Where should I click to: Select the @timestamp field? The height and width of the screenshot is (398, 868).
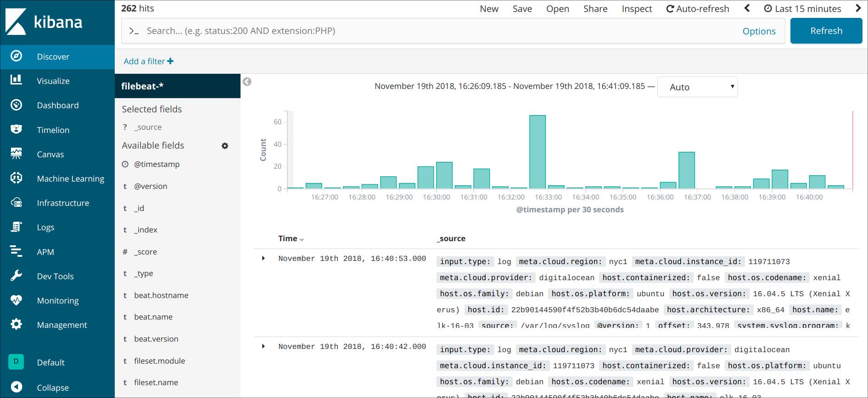[x=157, y=164]
